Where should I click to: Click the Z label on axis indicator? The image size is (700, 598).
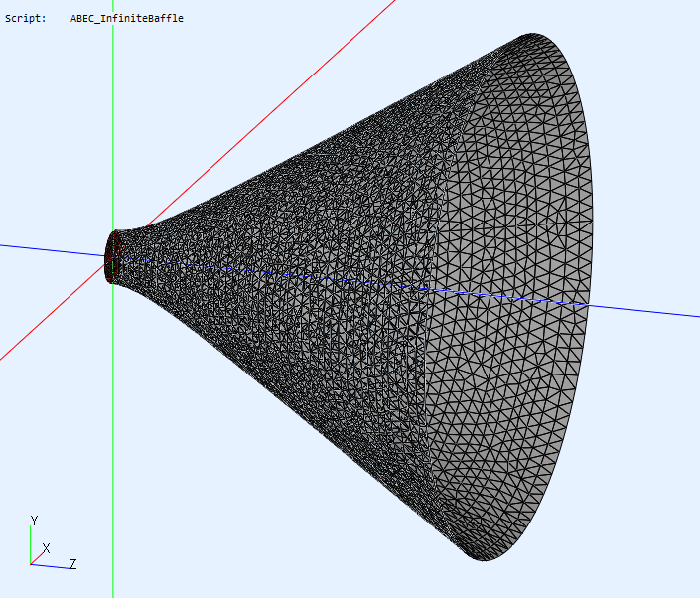[x=73, y=563]
